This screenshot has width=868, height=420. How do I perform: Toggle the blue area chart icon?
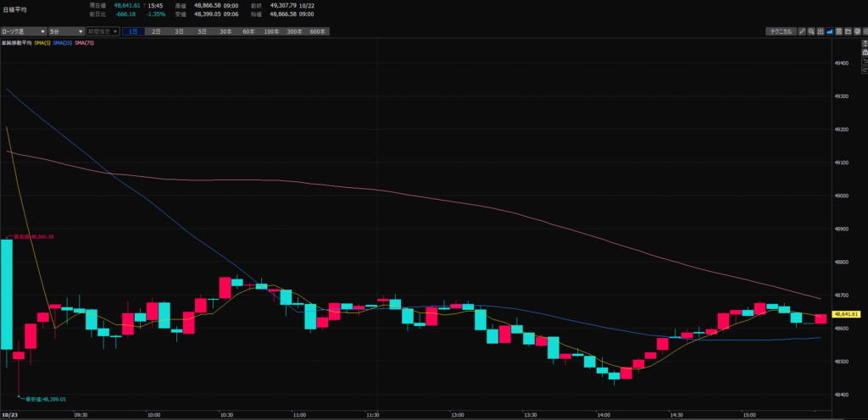point(830,31)
